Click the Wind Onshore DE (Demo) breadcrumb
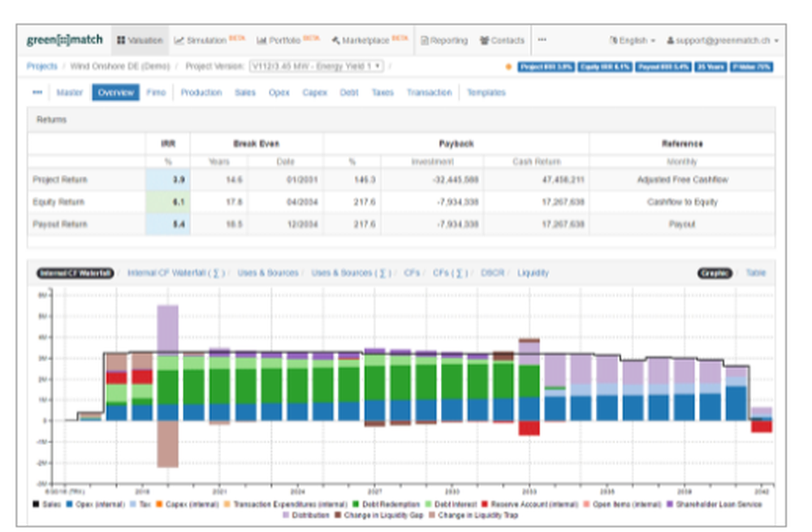The height and width of the screenshot is (532, 812). point(119,67)
